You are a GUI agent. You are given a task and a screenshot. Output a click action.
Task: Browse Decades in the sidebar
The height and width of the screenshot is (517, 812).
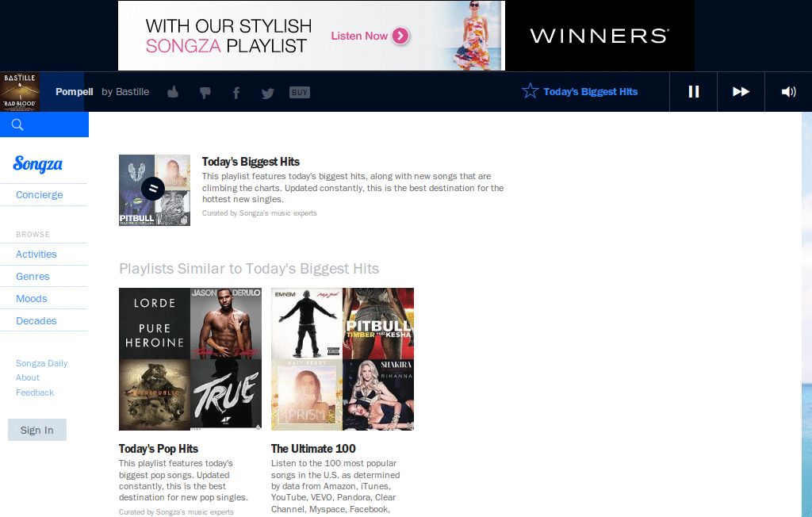click(x=36, y=320)
